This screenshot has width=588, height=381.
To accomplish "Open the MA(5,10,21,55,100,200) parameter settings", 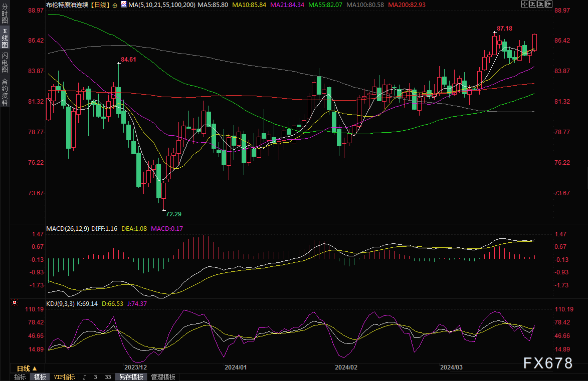I will coord(160,5).
